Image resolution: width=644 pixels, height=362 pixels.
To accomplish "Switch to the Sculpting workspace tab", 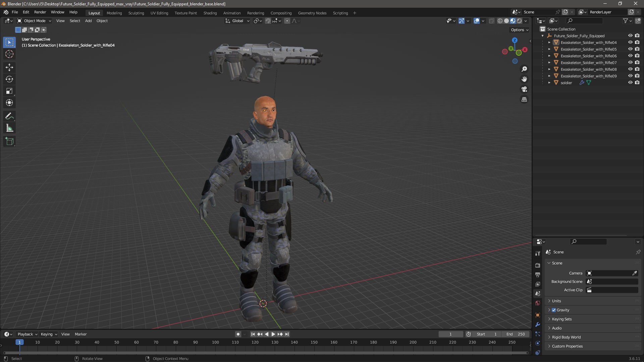I will coord(136,13).
